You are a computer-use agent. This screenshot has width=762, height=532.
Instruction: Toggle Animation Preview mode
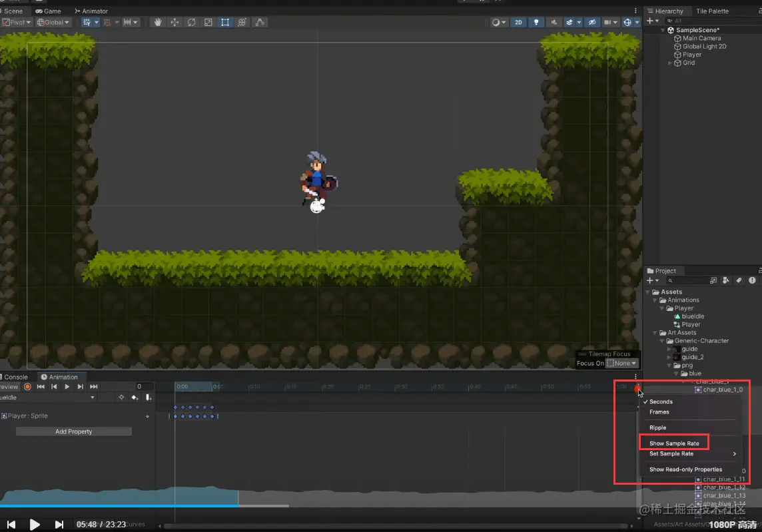[9, 387]
